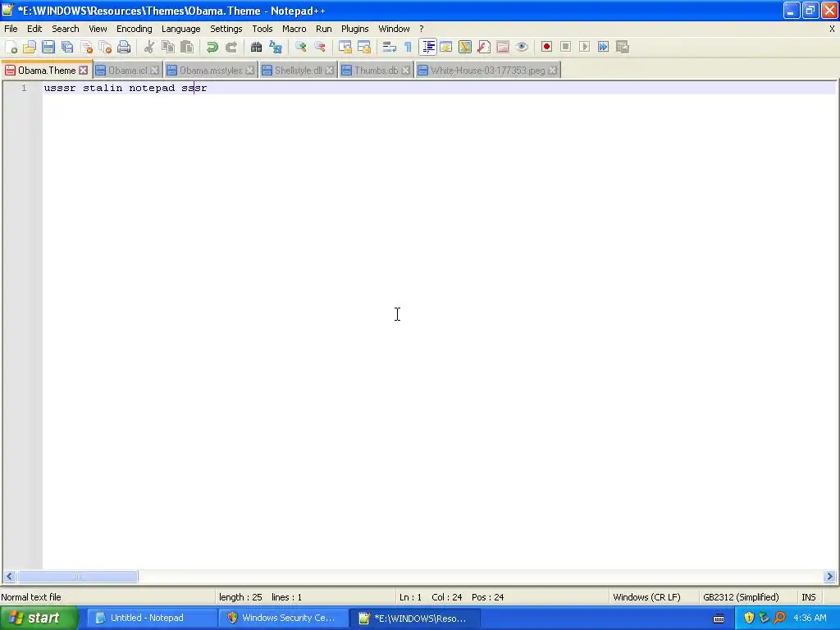The height and width of the screenshot is (630, 840).
Task: Print the document using printer icon
Action: point(124,47)
